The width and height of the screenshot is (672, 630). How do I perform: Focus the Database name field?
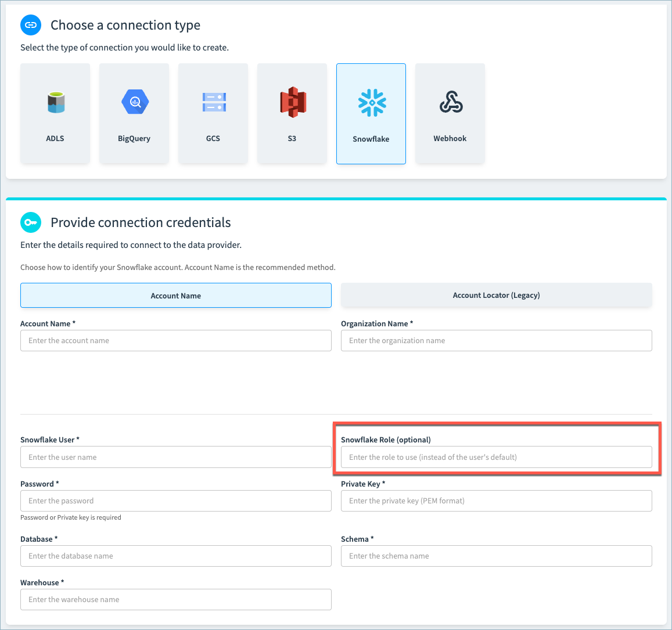pyautogui.click(x=176, y=556)
